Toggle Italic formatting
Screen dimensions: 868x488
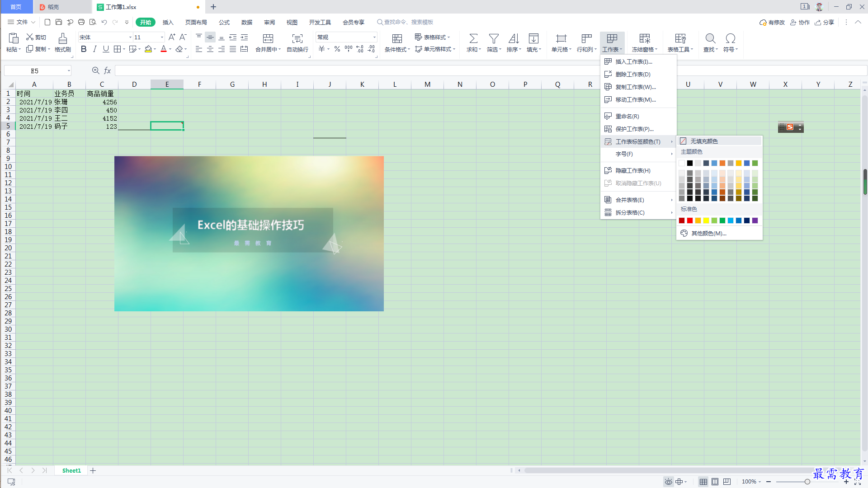coord(94,49)
